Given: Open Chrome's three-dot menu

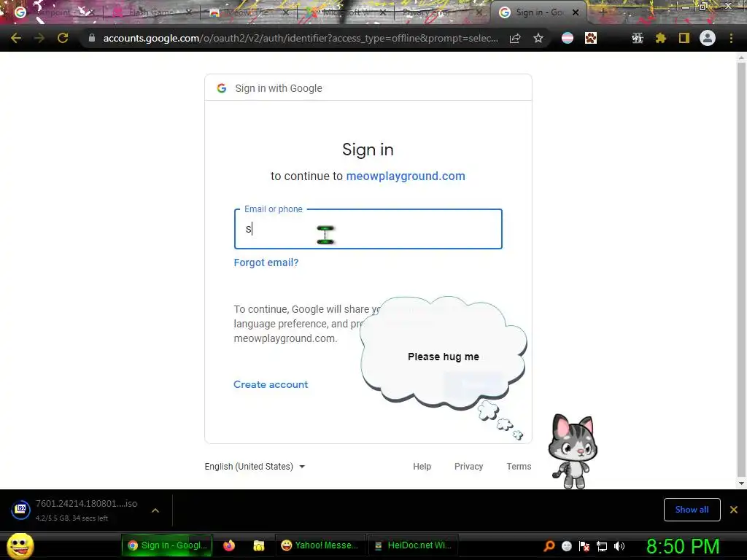Looking at the screenshot, I should coord(731,38).
